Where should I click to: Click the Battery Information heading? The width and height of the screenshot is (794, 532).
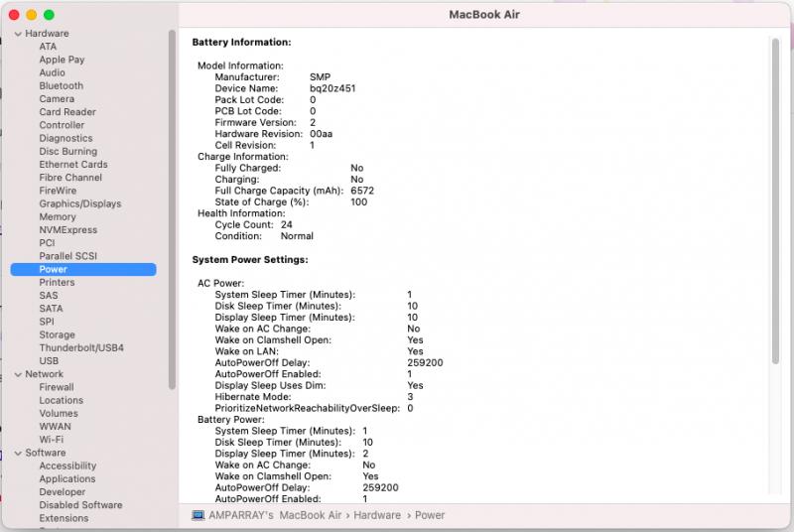tap(241, 43)
